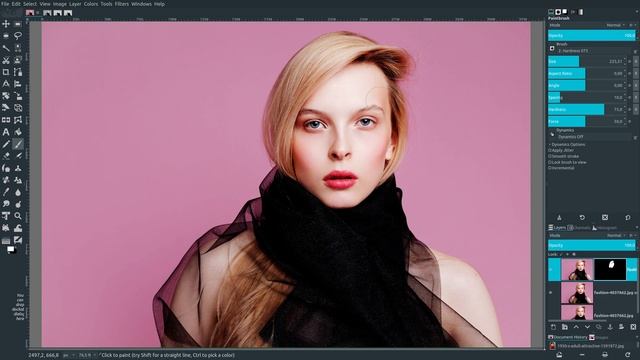Open Document History tab configuration menu

pyautogui.click(x=636, y=337)
